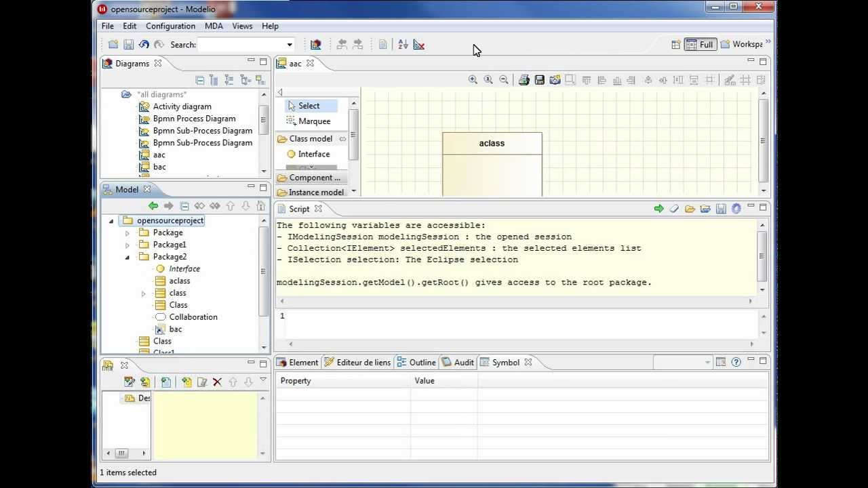The width and height of the screenshot is (868, 488).
Task: Click the diagram delete icon with red X
Action: 418,45
